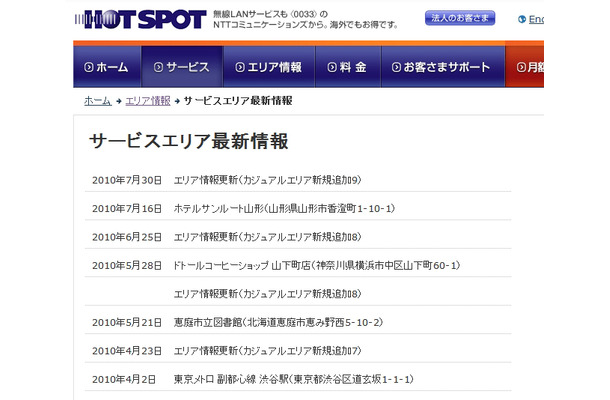This screenshot has height=400, width=610.
Task: Click the tagline 無線LANサービスも(0033)の
Action: click(x=270, y=14)
